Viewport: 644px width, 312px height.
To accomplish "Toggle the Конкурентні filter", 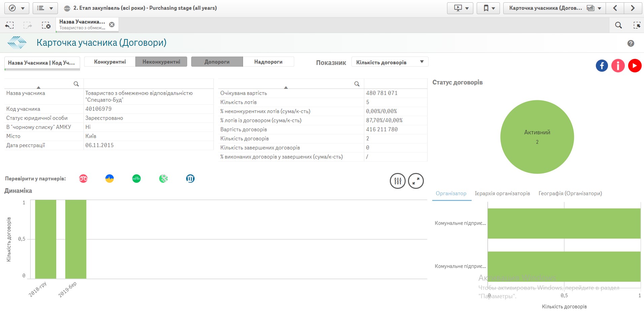I will pos(110,62).
